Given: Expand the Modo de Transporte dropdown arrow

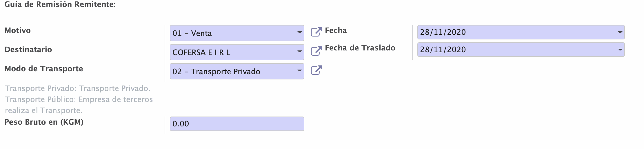Looking at the screenshot, I should click(x=299, y=71).
